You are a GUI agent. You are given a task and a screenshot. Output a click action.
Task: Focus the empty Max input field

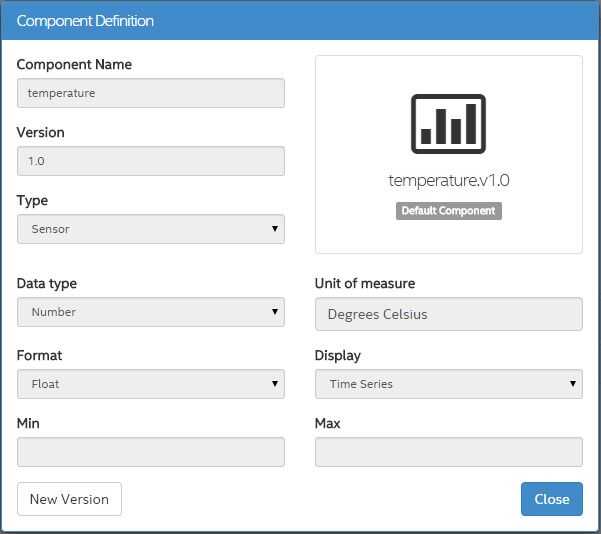click(448, 452)
